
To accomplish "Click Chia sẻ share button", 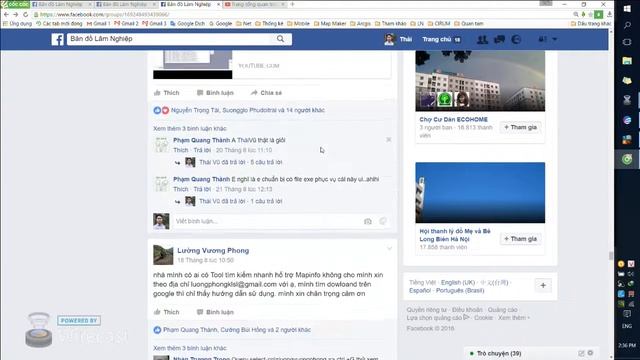I will (266, 93).
